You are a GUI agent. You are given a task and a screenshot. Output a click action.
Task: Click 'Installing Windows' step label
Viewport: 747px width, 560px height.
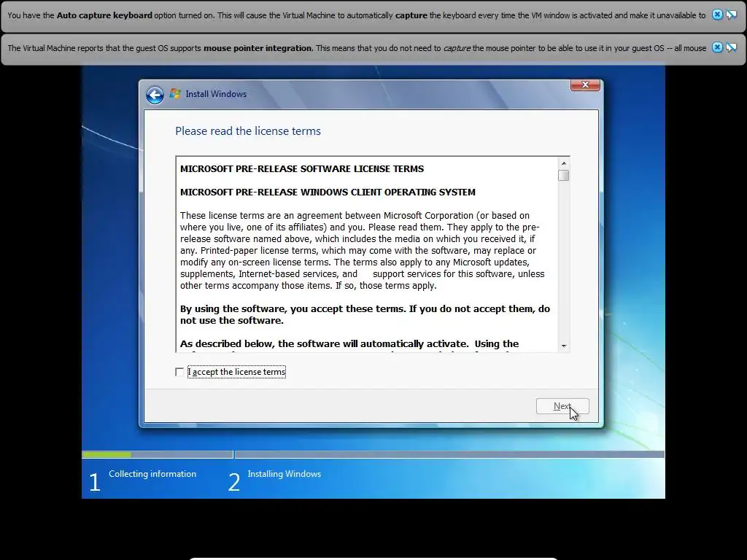[285, 474]
